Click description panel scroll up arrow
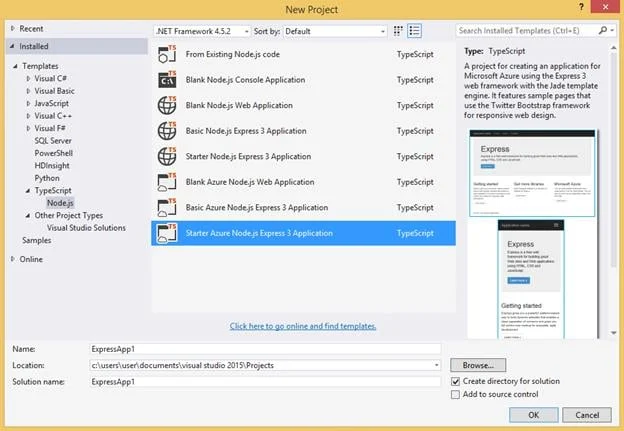624x431 pixels. tap(613, 48)
